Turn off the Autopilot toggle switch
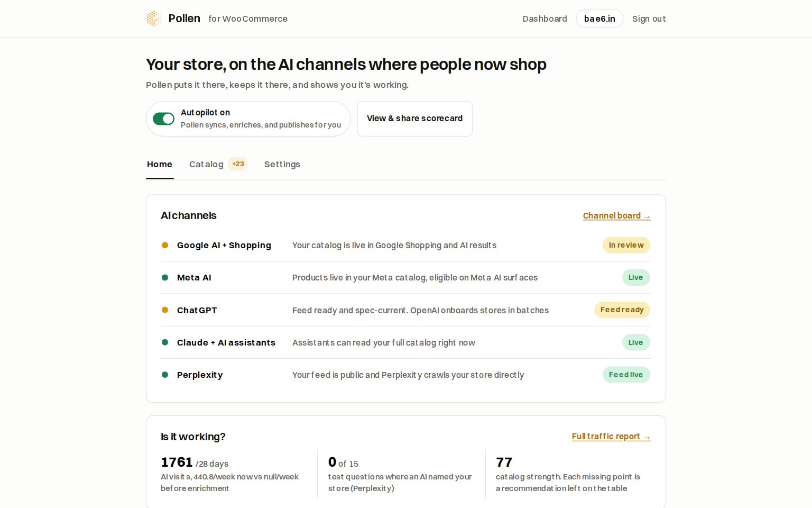 pos(164,119)
